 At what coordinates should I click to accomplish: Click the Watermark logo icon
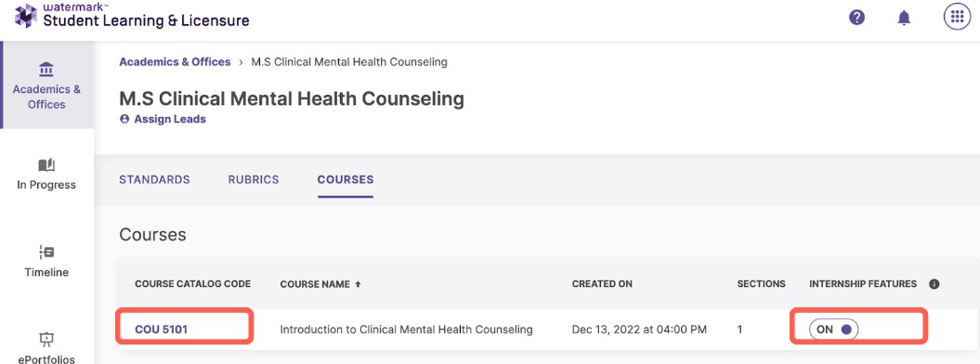26,16
